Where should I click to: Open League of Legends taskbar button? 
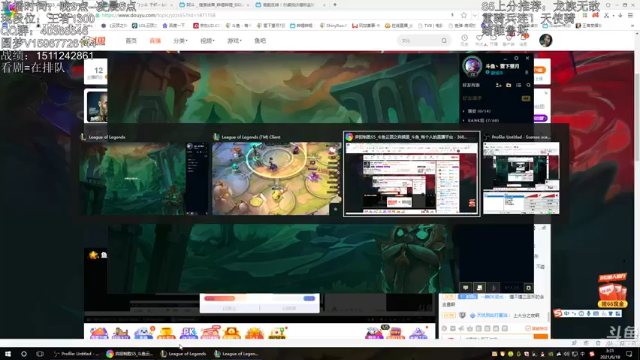(x=184, y=354)
